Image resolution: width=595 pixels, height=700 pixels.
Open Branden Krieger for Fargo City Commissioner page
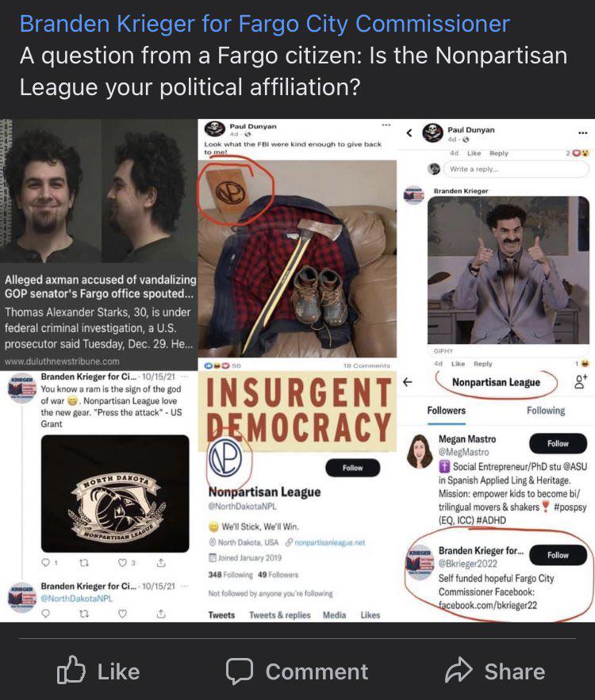(264, 23)
